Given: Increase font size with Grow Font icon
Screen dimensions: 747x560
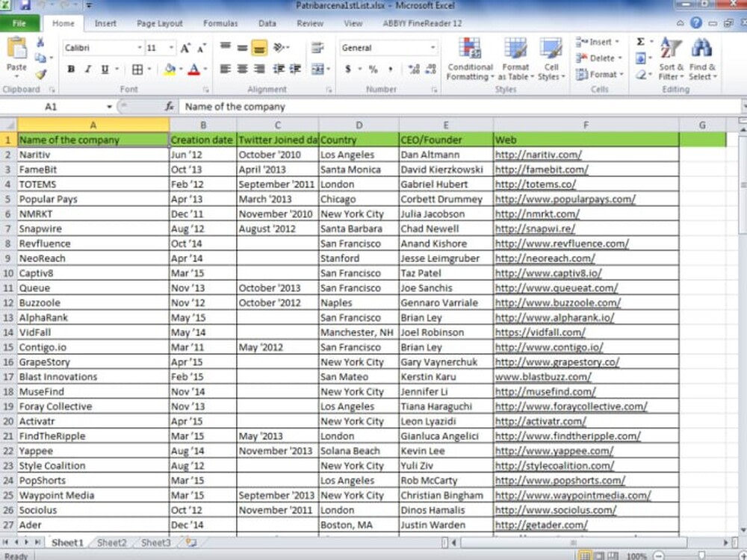Looking at the screenshot, I should tap(185, 48).
